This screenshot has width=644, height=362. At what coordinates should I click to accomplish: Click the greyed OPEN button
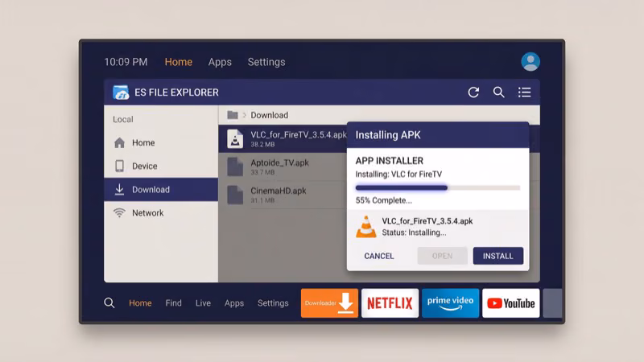pos(442,256)
